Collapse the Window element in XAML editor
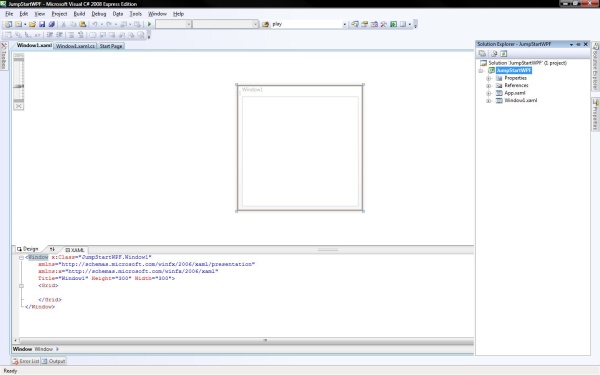 click(21, 258)
